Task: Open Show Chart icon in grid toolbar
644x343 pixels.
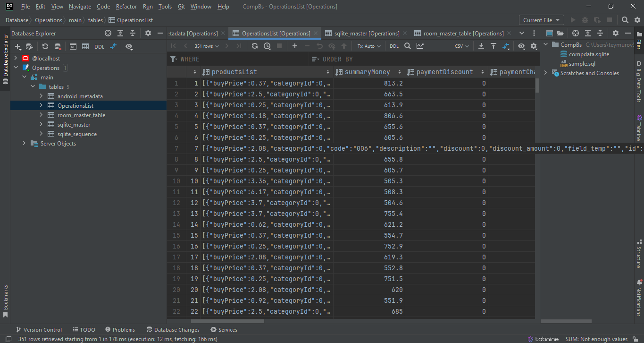Action: coord(420,46)
